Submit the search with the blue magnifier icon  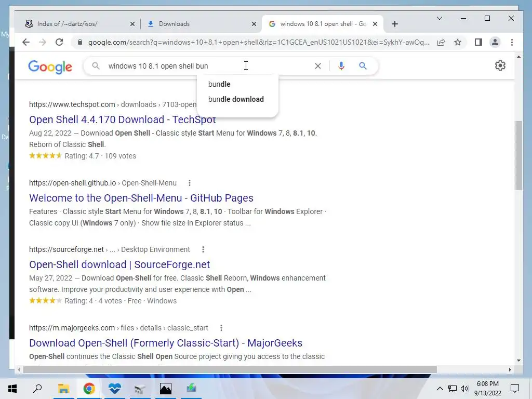coord(363,66)
